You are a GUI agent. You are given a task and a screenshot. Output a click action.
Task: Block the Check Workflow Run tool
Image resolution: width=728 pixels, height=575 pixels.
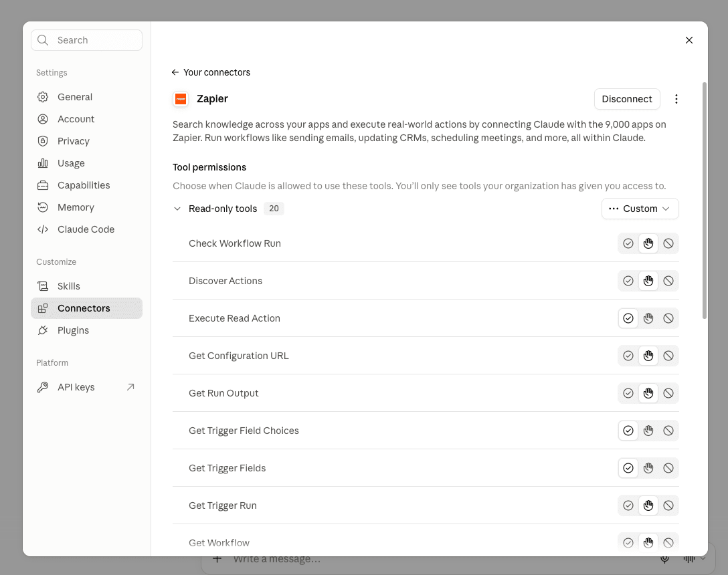coord(668,243)
